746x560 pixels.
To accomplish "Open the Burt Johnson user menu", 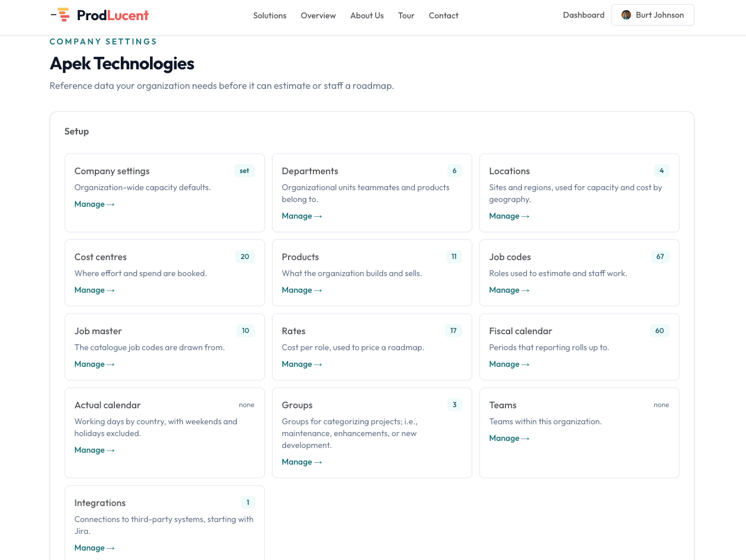I will tap(653, 15).
